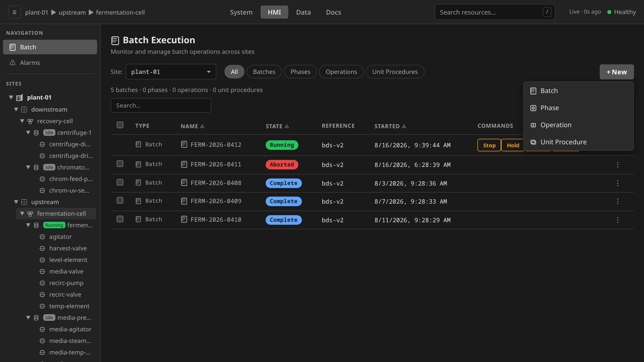Click the Search resources field
The image size is (644, 362).
[x=495, y=12]
